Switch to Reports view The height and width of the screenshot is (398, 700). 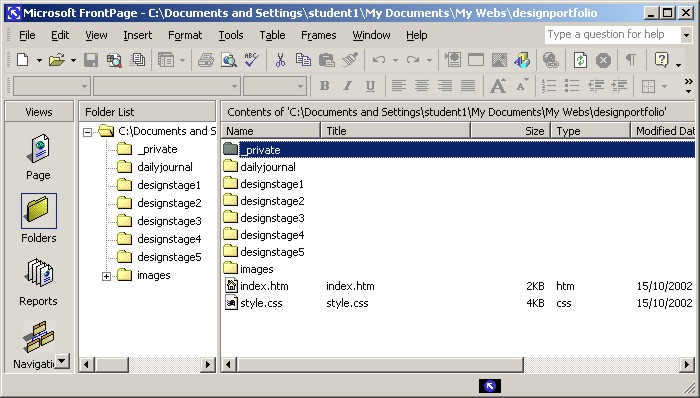point(38,282)
